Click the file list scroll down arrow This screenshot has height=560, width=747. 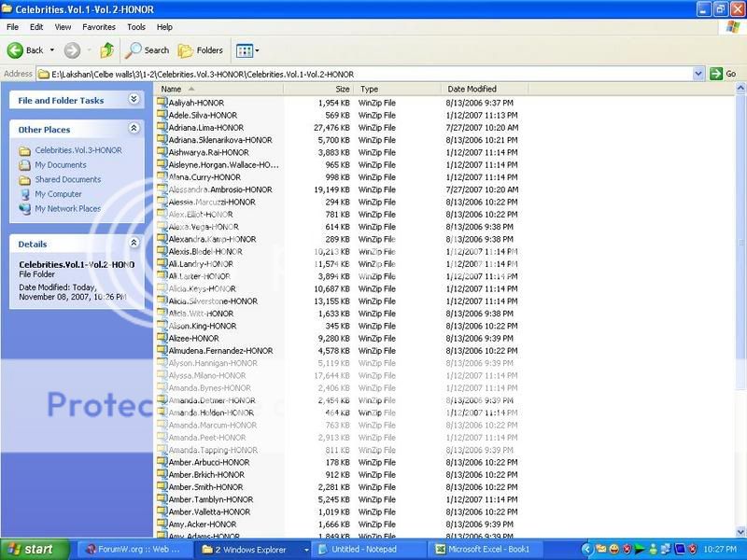(740, 532)
